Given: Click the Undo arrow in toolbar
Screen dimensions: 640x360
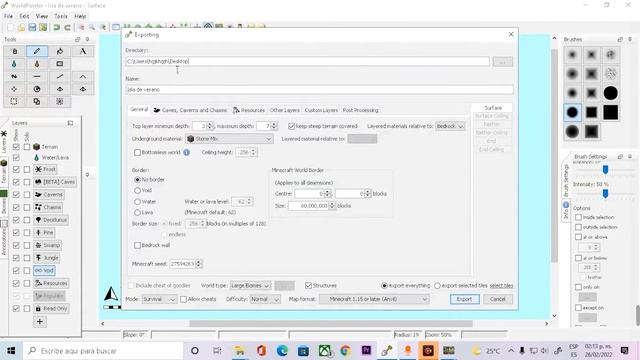Looking at the screenshot, I should pyautogui.click(x=56, y=27).
